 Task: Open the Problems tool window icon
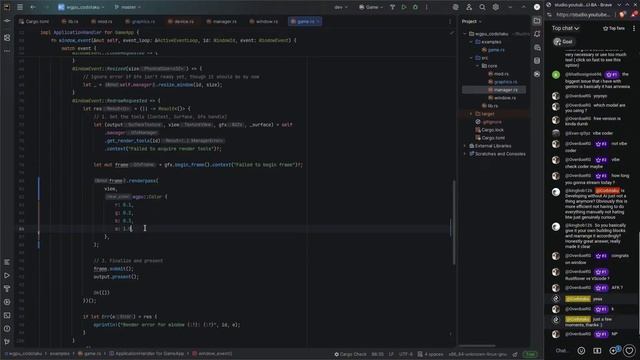[7, 329]
